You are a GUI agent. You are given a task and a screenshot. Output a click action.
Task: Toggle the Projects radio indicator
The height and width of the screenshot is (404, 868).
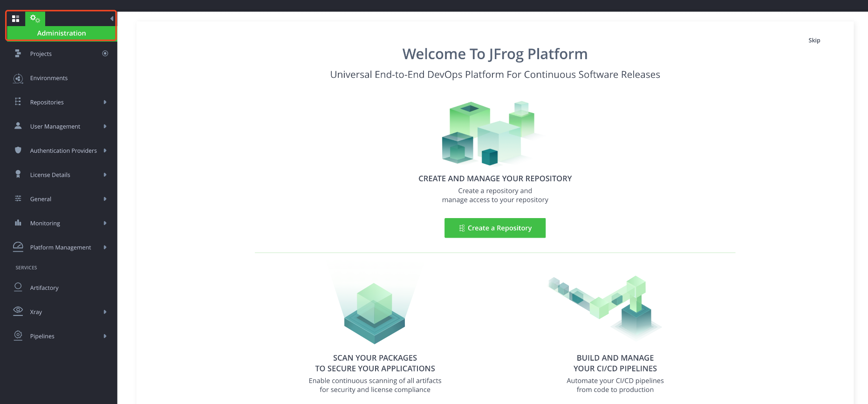(x=105, y=54)
